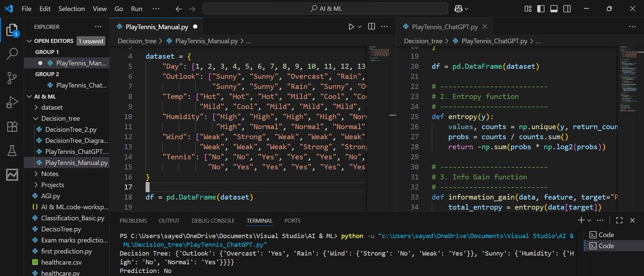Screen dimensions: 644x276
Task: Open the Copilot dropdown chevron
Action: pos(467,9)
